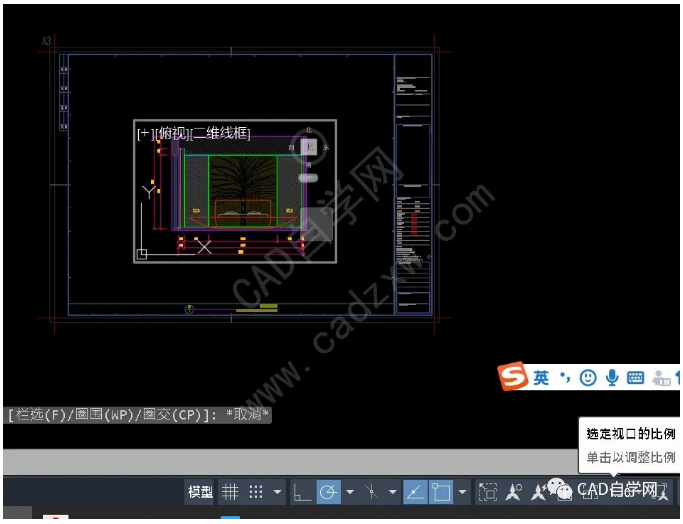Click 南 on the ViewCube compass
The width and height of the screenshot is (683, 524).
tap(309, 165)
